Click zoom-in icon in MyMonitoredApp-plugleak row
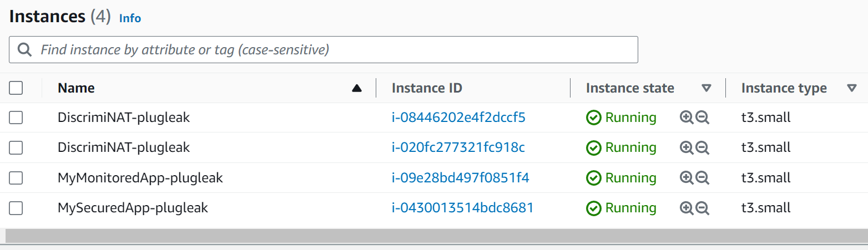868x250 pixels. tap(687, 178)
